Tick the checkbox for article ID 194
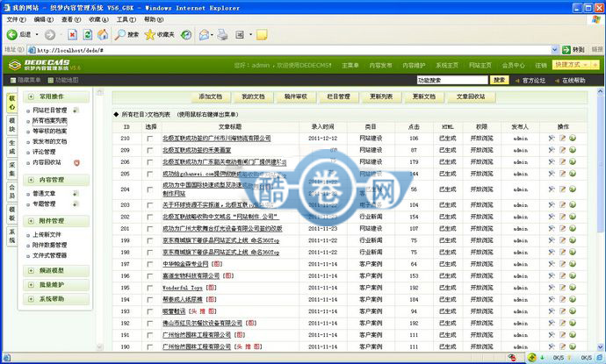Image resolution: width=606 pixels, height=364 pixels. (x=150, y=300)
